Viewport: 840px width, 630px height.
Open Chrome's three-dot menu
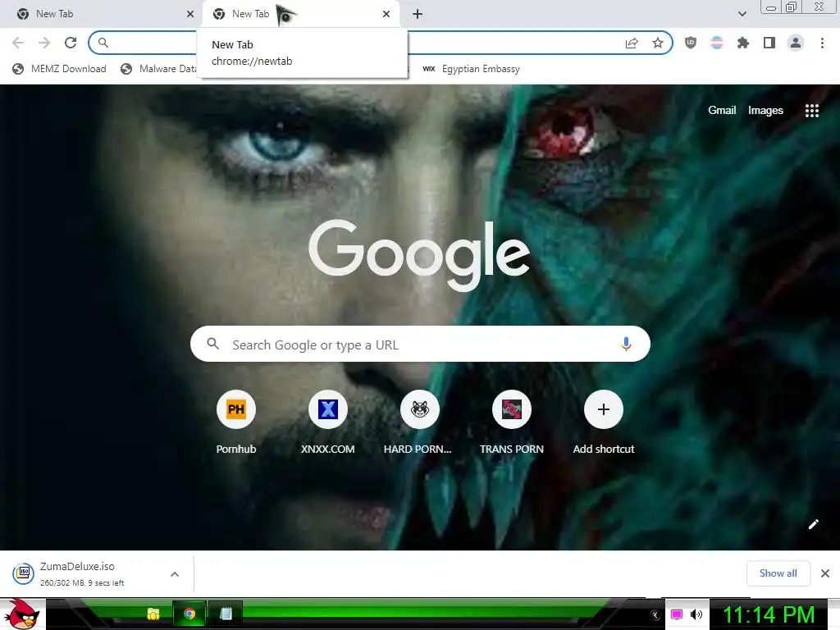(822, 43)
